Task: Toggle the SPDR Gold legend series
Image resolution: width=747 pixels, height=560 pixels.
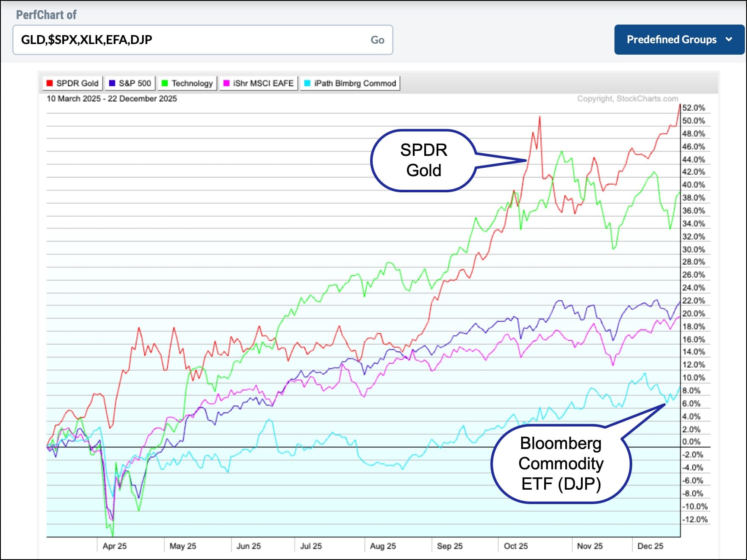Action: 73,83
